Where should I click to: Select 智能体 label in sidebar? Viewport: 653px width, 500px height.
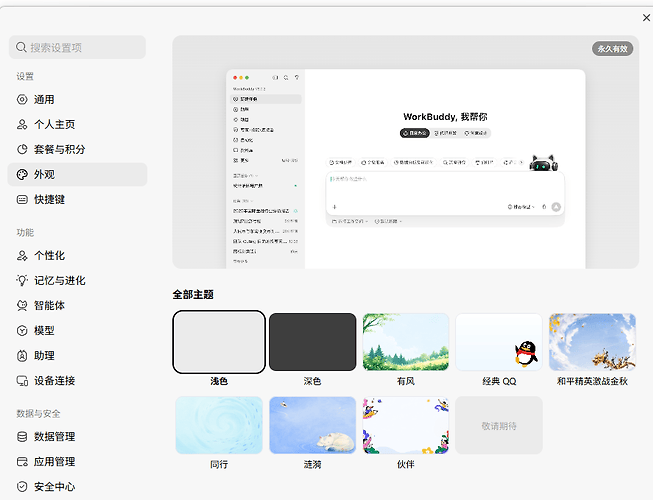coord(49,306)
